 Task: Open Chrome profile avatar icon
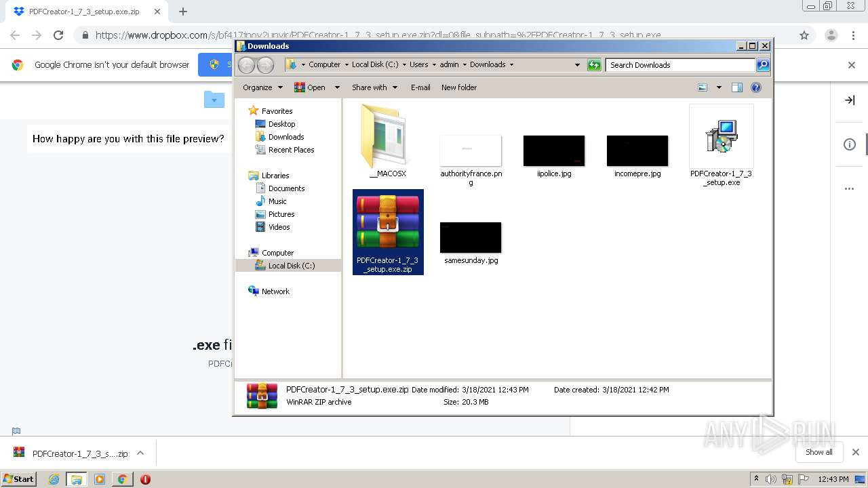point(831,35)
